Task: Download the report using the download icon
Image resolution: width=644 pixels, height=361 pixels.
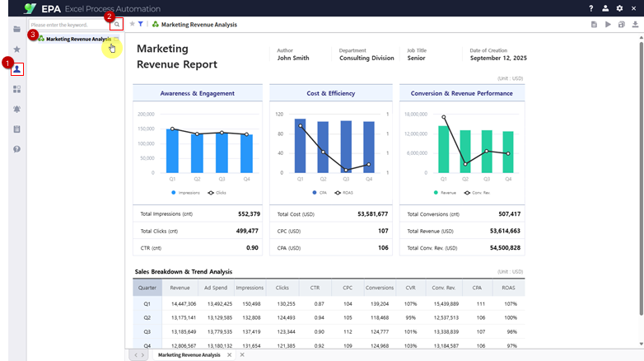Action: 635,25
